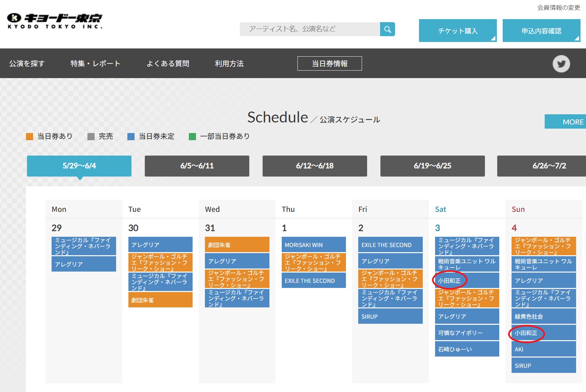Open Sunday SIRUP event
Viewport: 586px width, 392px height.
pos(544,365)
